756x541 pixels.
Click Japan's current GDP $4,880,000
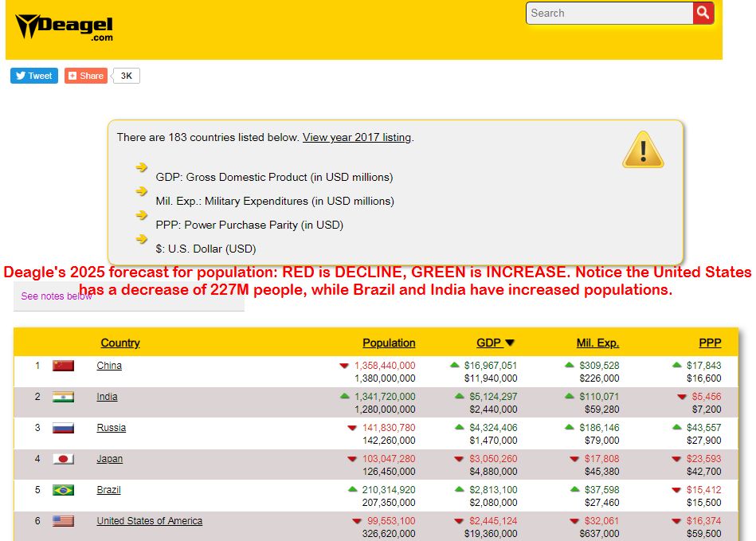coord(493,472)
